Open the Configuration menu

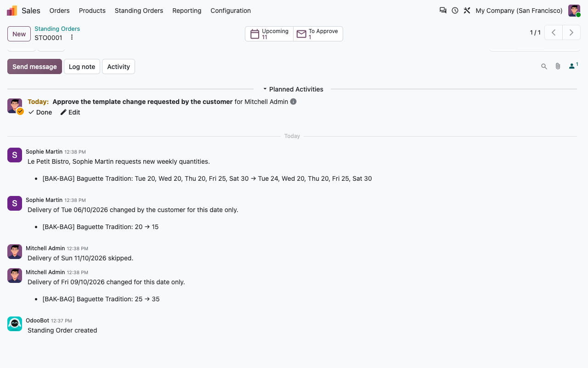coord(231,11)
